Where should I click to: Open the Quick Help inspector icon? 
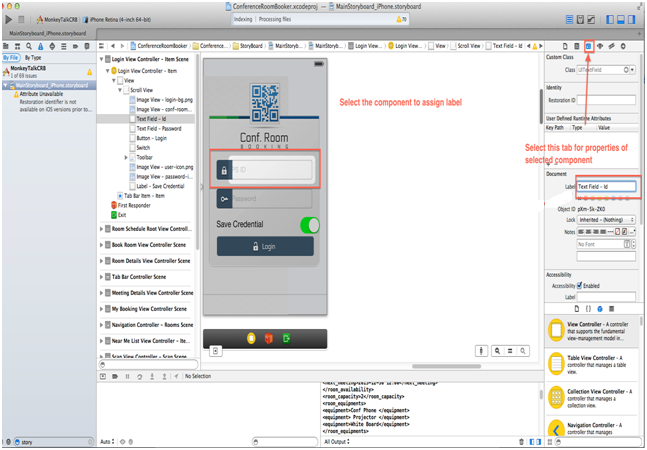pos(577,46)
